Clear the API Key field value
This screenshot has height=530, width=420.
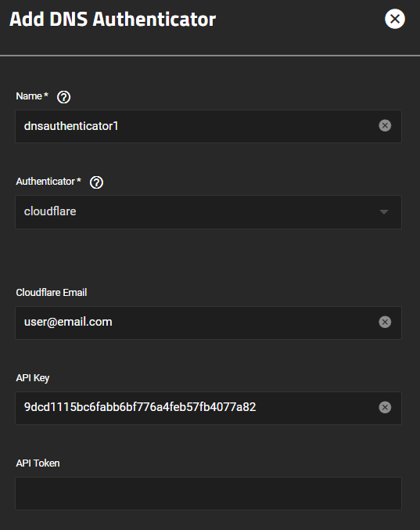[385, 407]
